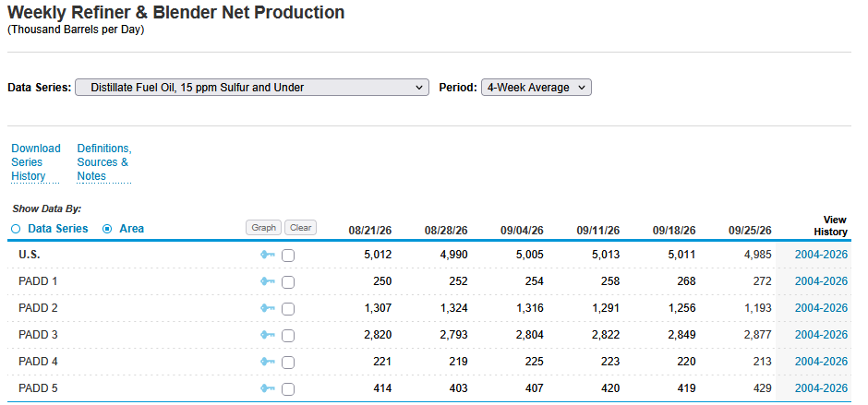Click the PADD 2 value 1,193

pyautogui.click(x=758, y=307)
